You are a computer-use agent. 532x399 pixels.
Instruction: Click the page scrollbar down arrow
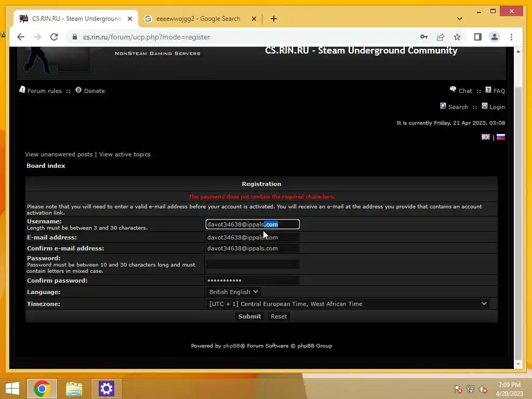(518, 364)
